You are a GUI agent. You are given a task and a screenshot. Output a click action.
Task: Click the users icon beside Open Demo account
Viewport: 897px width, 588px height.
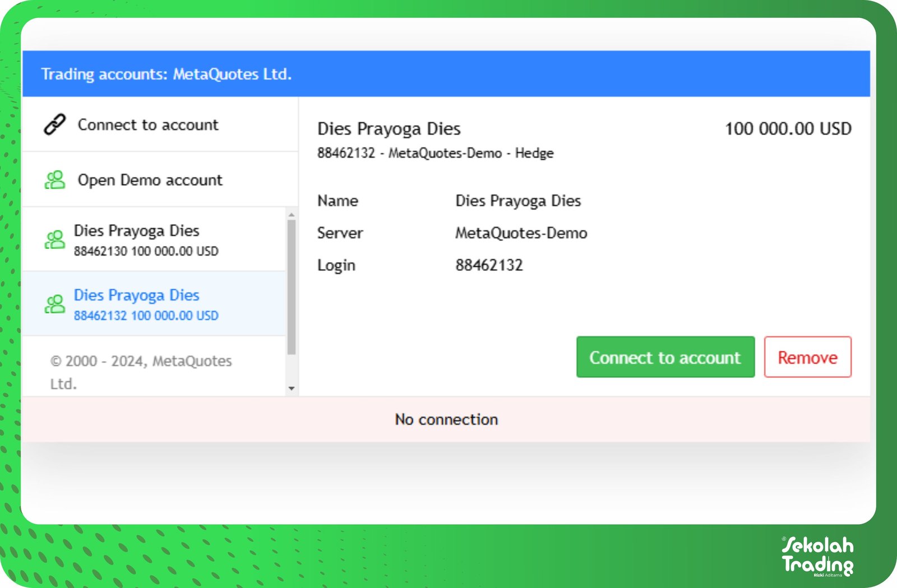tap(55, 180)
